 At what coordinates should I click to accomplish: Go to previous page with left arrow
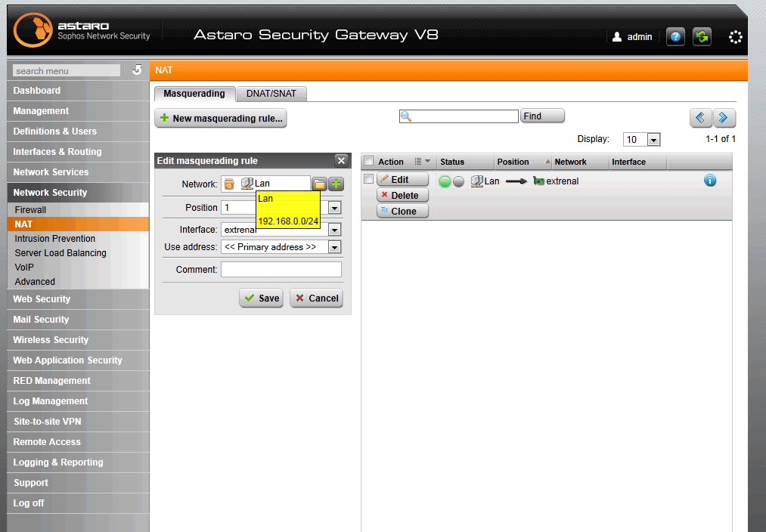coord(700,118)
